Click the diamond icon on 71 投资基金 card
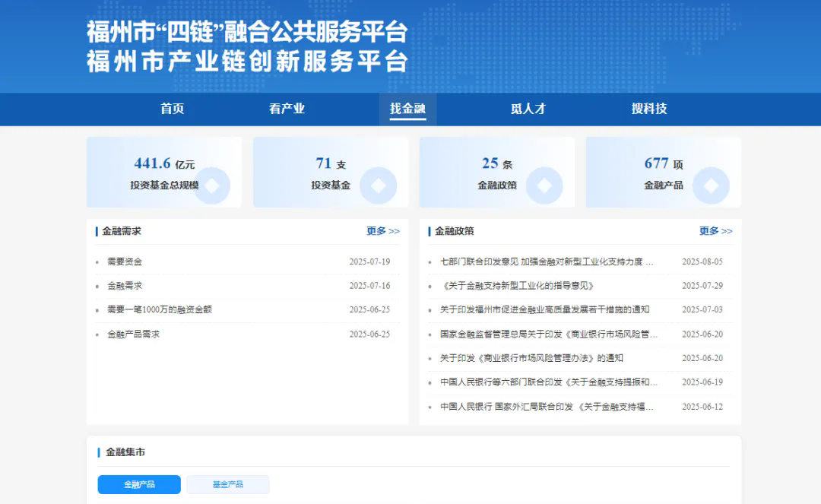 pos(378,185)
